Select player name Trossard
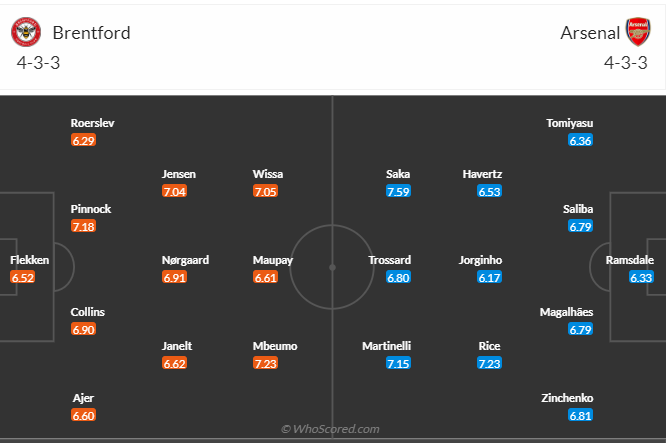 389,260
